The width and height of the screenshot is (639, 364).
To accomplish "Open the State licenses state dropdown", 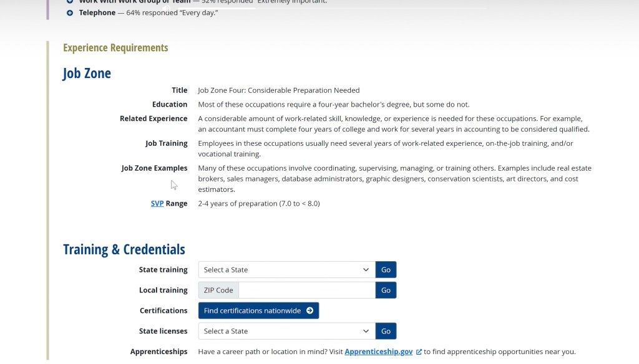I will (x=286, y=331).
